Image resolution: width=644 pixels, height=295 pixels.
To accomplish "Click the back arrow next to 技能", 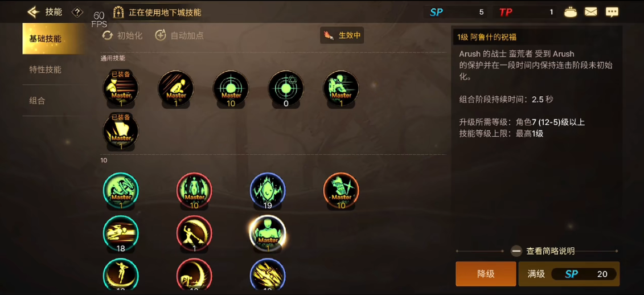I will point(34,12).
